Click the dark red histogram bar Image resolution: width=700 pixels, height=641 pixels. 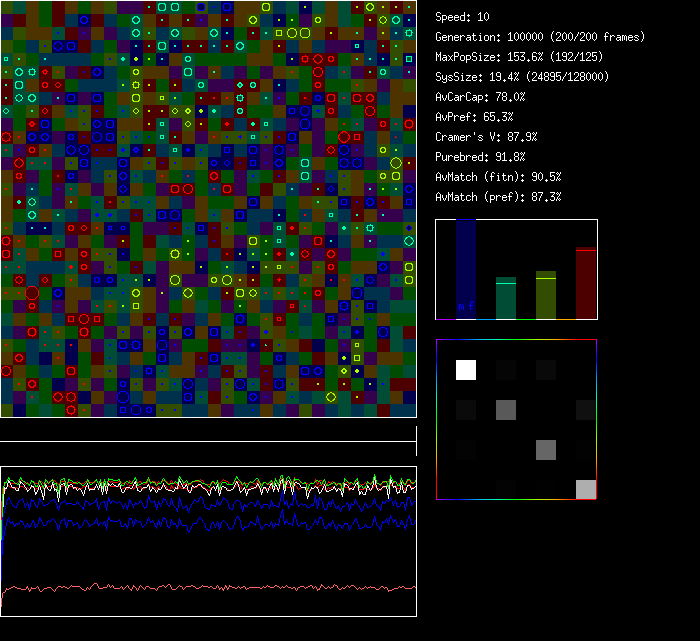[x=586, y=285]
